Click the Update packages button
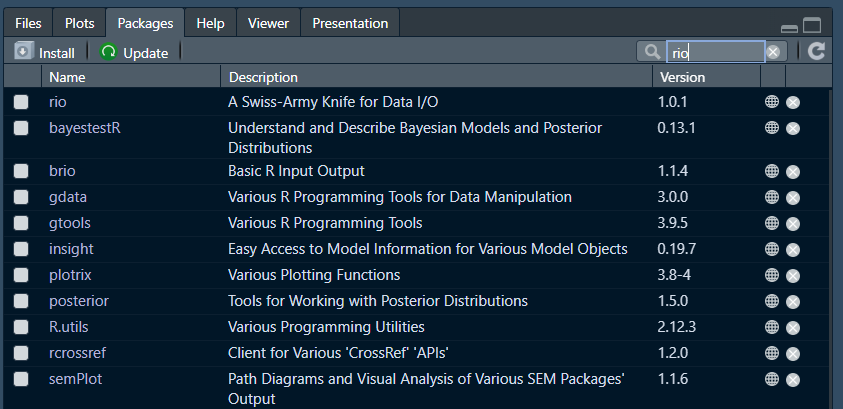The height and width of the screenshot is (409, 843). tap(134, 52)
